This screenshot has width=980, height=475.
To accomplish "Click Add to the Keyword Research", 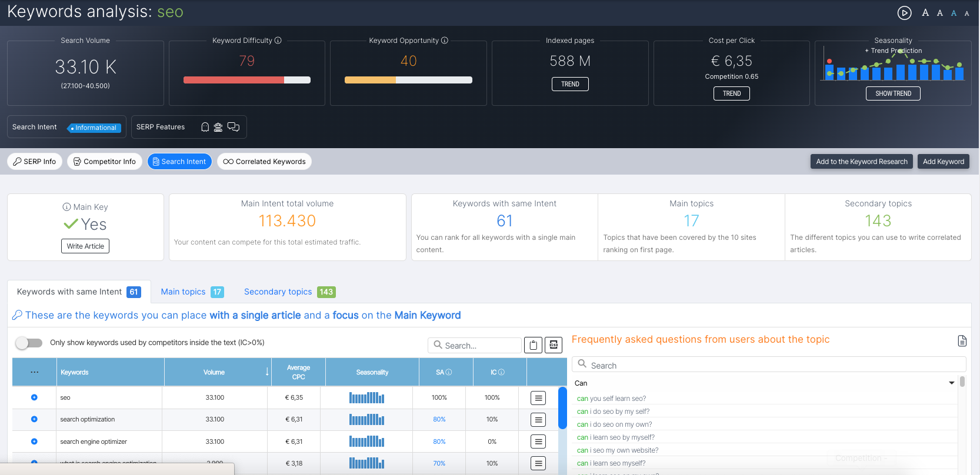I will tap(862, 162).
